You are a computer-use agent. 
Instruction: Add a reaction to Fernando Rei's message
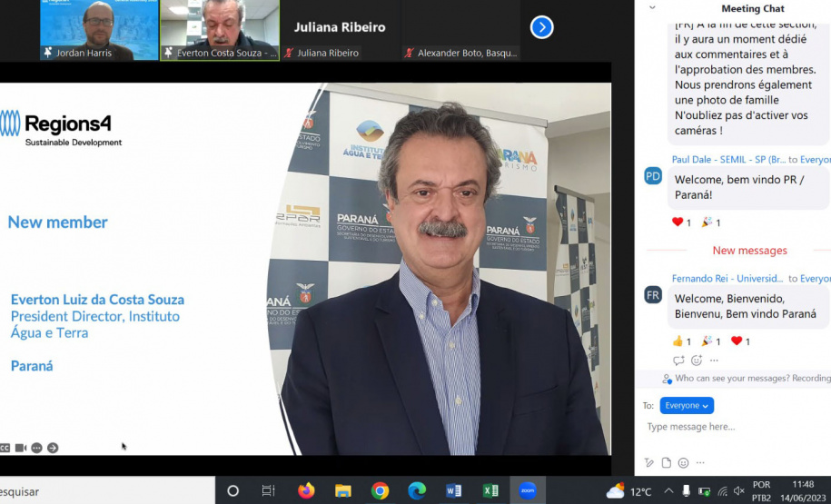(697, 361)
